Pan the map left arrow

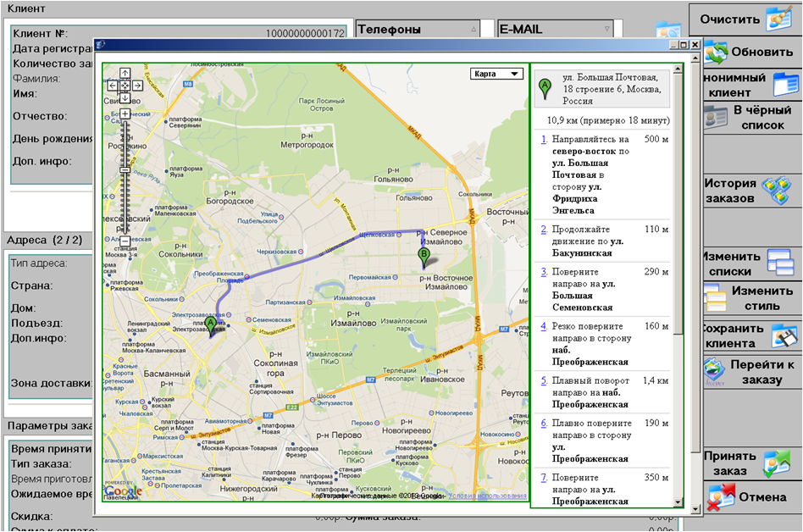113,86
